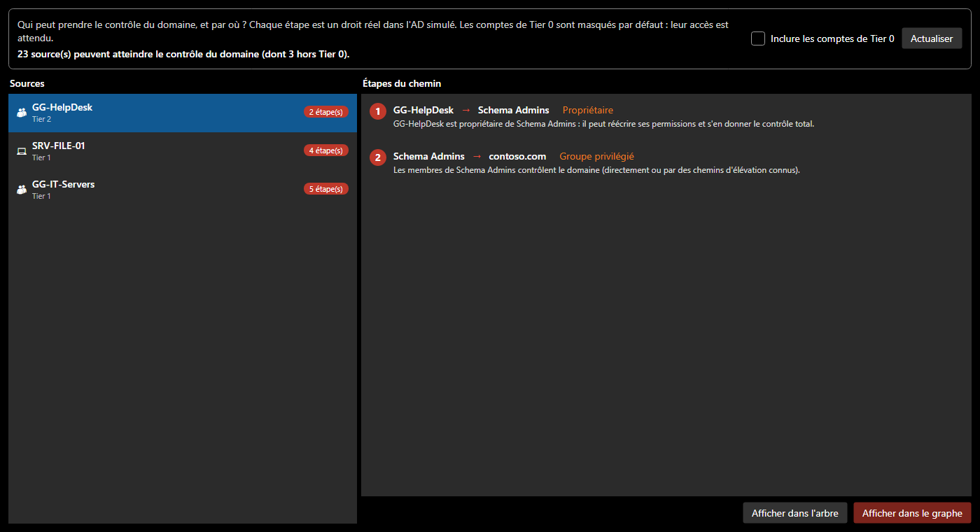Screen dimensions: 980x532
Task: Click Afficher dans le graphe button
Action: coord(912,513)
